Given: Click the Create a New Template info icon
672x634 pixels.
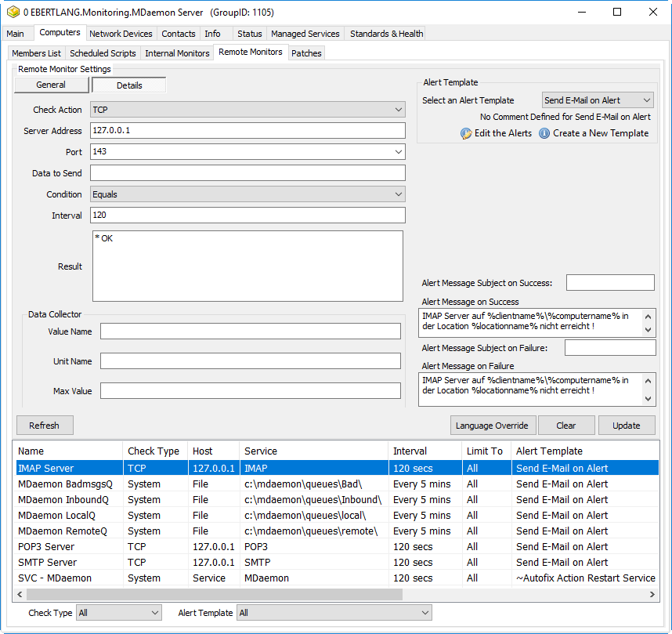Looking at the screenshot, I should click(x=544, y=133).
